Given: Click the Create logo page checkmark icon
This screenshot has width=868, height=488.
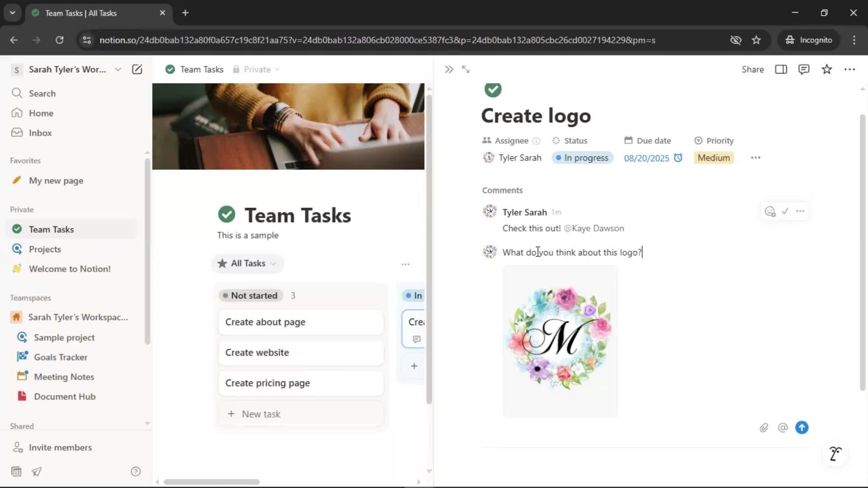Looking at the screenshot, I should (x=493, y=89).
